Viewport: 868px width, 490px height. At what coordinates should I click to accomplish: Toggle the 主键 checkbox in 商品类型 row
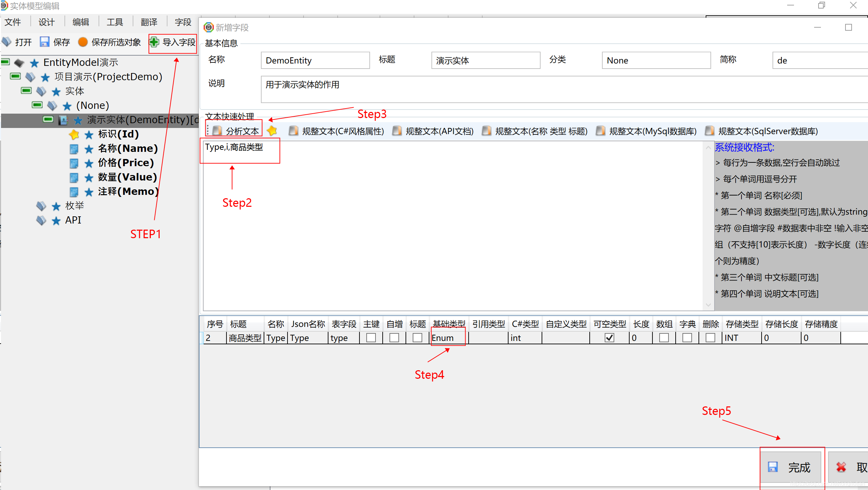(x=371, y=337)
